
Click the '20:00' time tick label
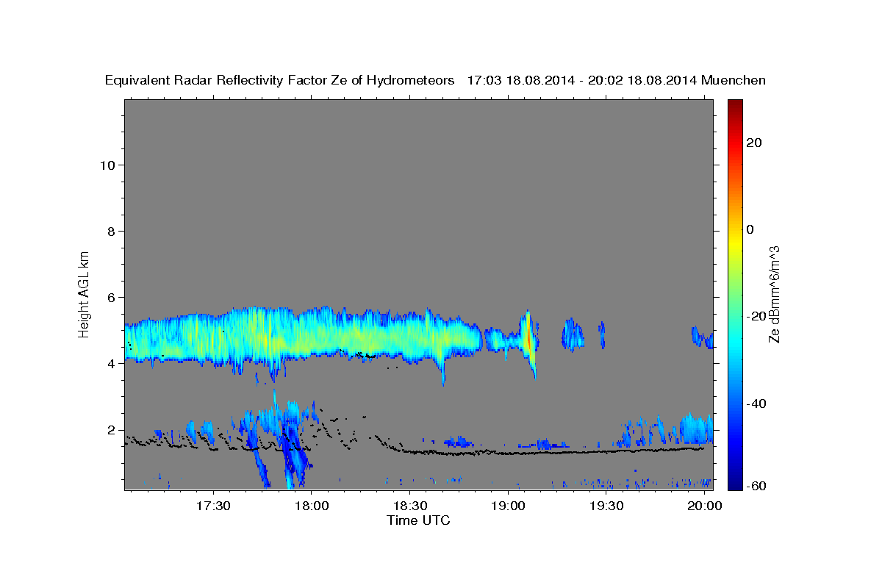705,506
